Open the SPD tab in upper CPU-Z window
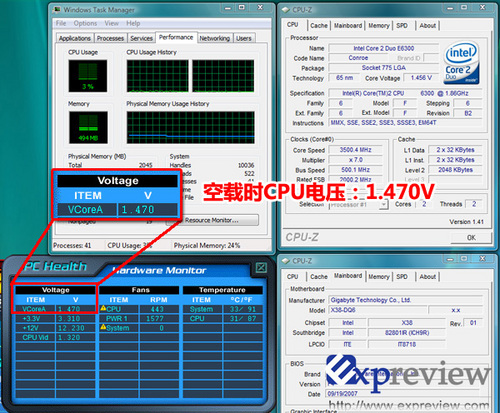The image size is (500, 413). point(402,26)
